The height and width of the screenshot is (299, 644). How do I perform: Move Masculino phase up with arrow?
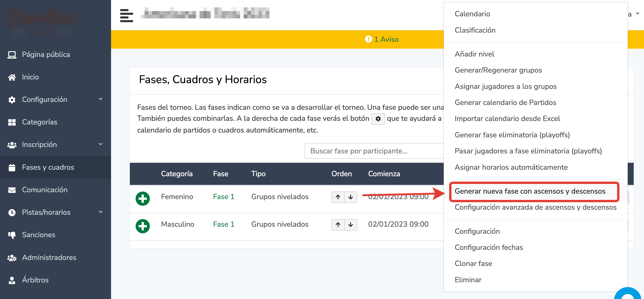coord(338,224)
